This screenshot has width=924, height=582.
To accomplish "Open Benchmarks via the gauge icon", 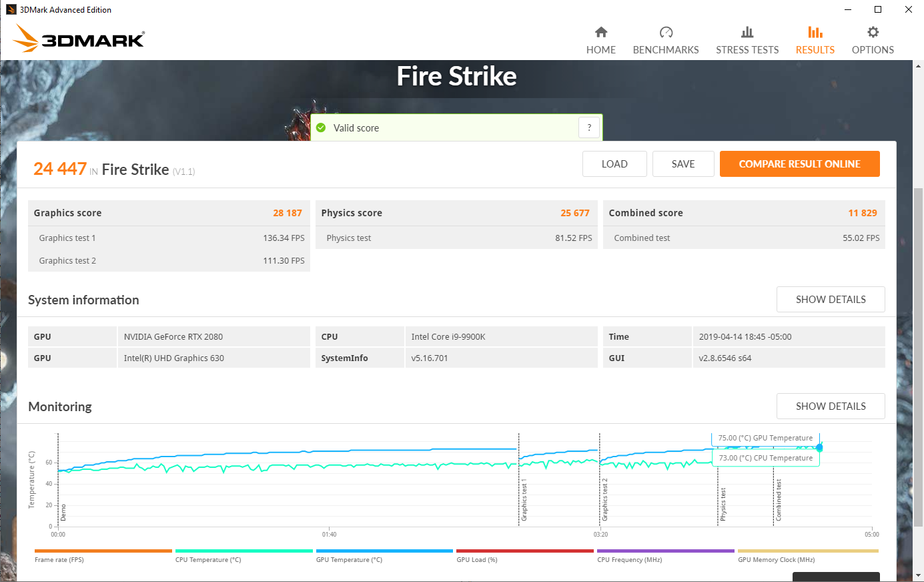I will tap(666, 32).
